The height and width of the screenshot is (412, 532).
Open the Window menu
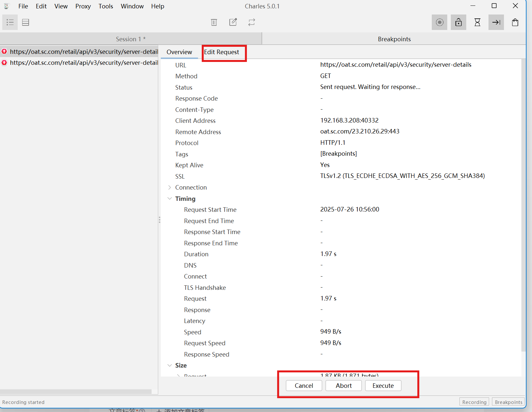click(132, 6)
